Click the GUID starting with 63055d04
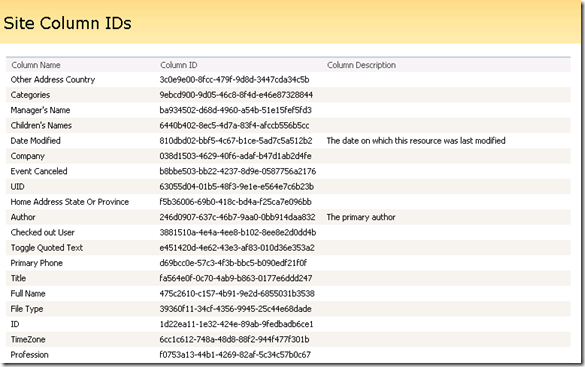Image resolution: width=585 pixels, height=367 pixels. click(237, 186)
